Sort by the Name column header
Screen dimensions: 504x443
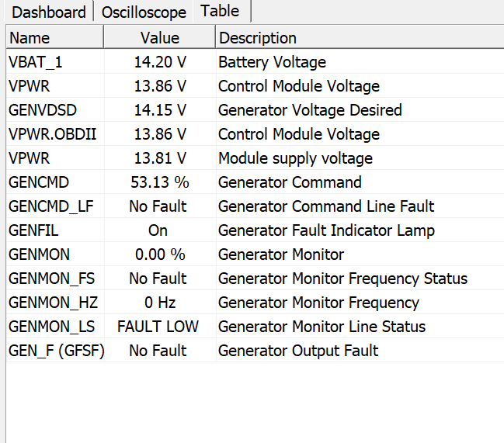pos(54,38)
